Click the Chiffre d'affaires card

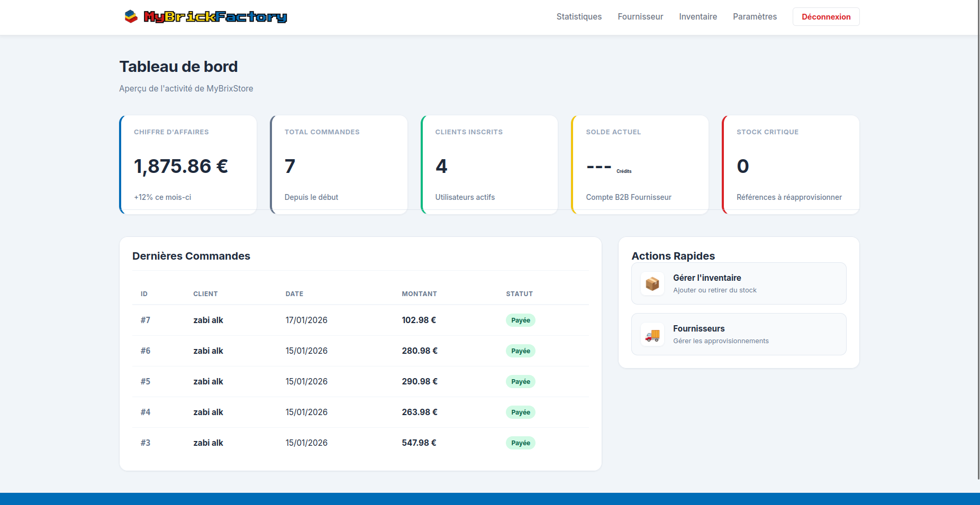tap(188, 164)
